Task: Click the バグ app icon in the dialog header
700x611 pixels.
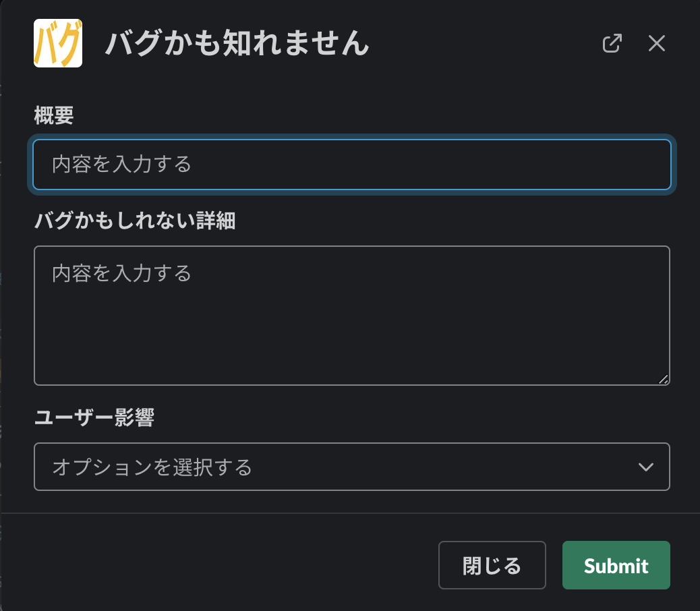Action: [57, 42]
